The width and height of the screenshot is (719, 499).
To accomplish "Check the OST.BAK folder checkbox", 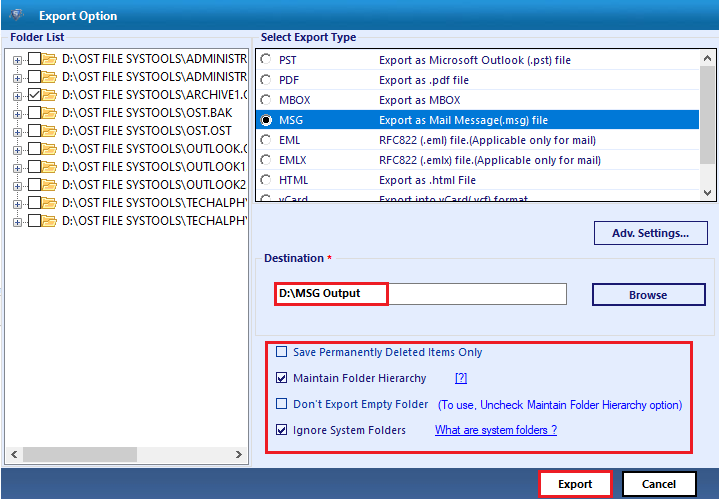I will (34, 113).
